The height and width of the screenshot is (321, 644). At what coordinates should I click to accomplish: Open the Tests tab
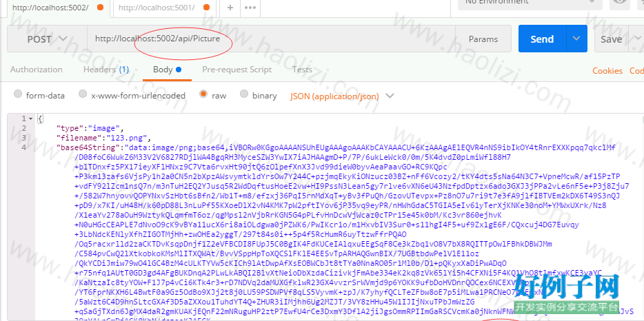point(302,70)
